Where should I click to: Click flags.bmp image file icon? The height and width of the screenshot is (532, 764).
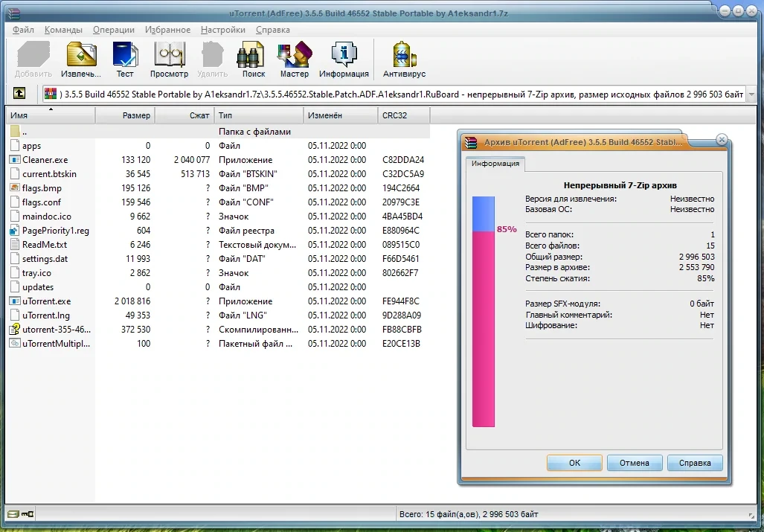point(15,188)
